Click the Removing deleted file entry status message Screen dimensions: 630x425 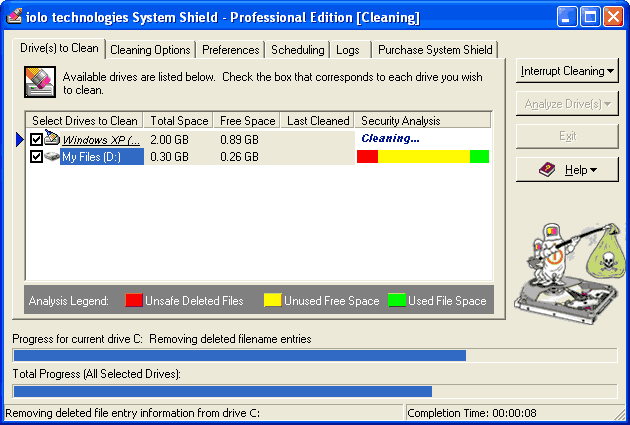[203, 413]
